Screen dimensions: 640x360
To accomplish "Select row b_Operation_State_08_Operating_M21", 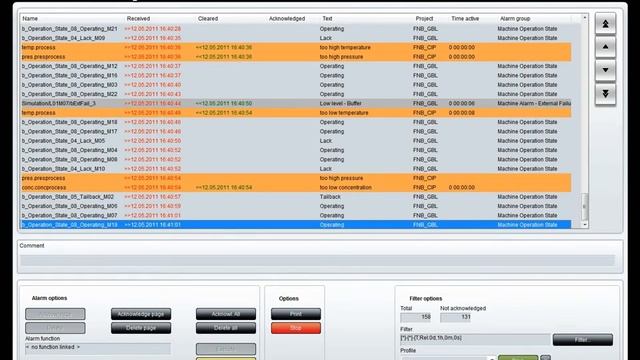I will pos(296,29).
